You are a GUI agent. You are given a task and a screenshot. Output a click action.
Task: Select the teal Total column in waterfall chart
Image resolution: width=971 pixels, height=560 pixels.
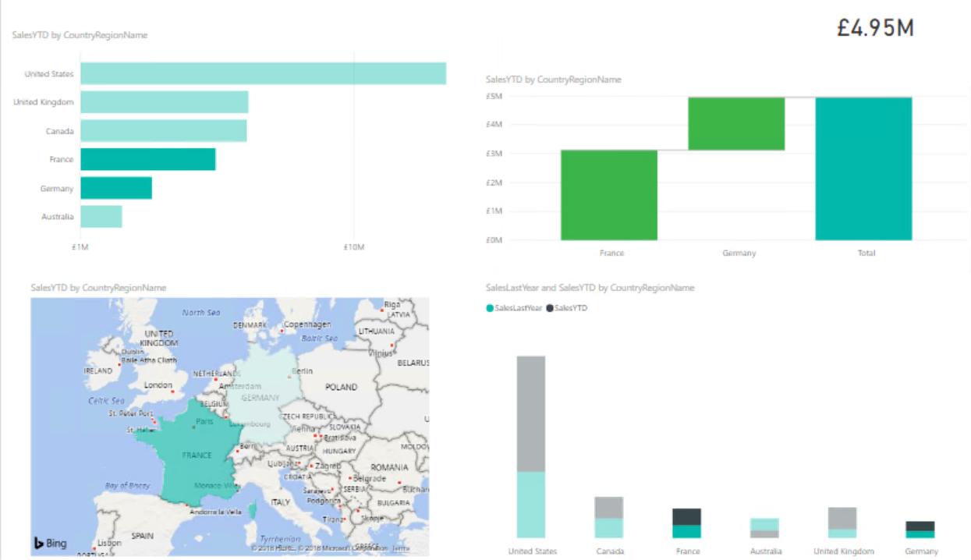(x=863, y=168)
